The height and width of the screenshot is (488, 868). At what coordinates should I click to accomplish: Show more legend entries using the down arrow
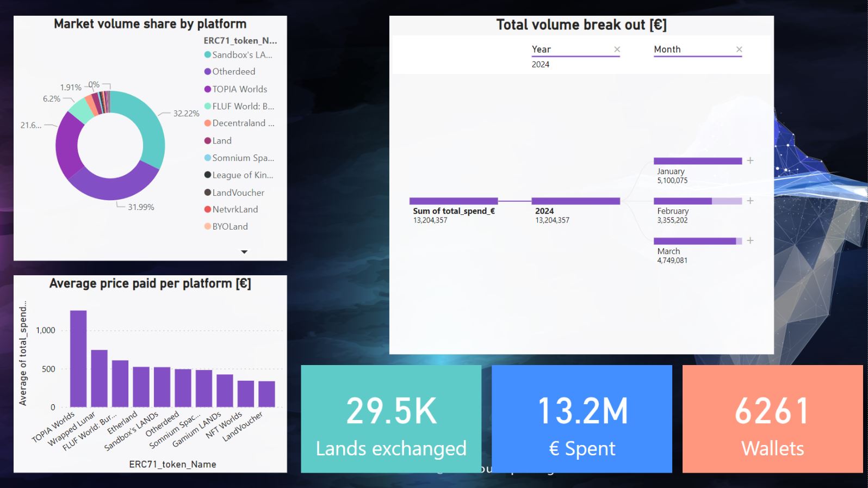pyautogui.click(x=244, y=252)
